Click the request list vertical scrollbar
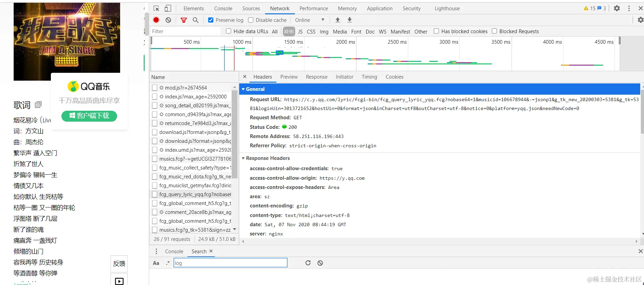Image resolution: width=644 pixels, height=285 pixels. coord(234,134)
